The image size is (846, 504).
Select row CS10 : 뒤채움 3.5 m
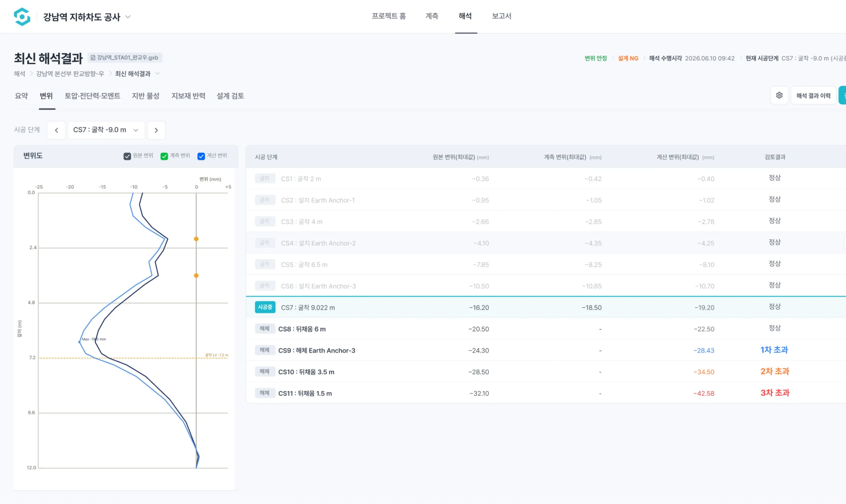[x=546, y=371]
